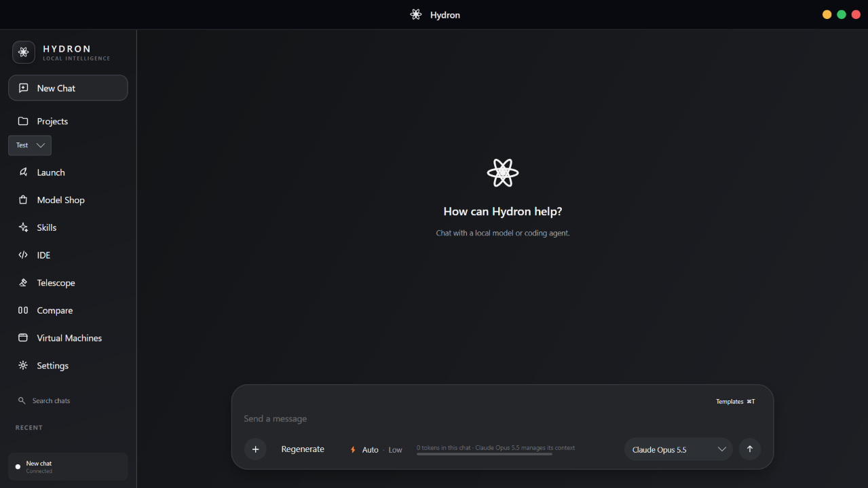Viewport: 868px width, 488px height.
Task: Click the Skills sparkle icon
Action: pos(23,227)
